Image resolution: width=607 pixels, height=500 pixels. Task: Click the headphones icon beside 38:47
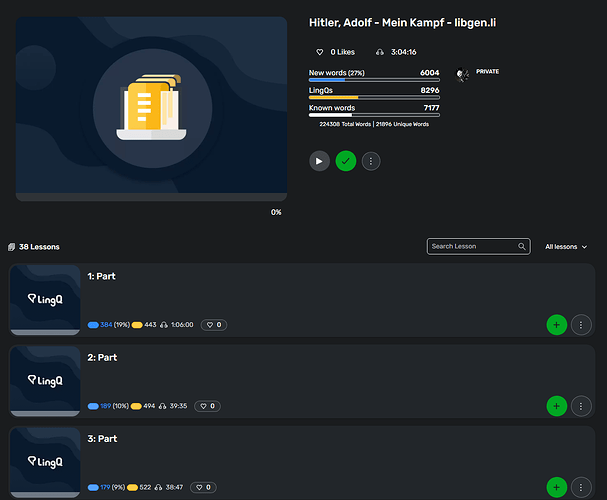click(x=158, y=488)
